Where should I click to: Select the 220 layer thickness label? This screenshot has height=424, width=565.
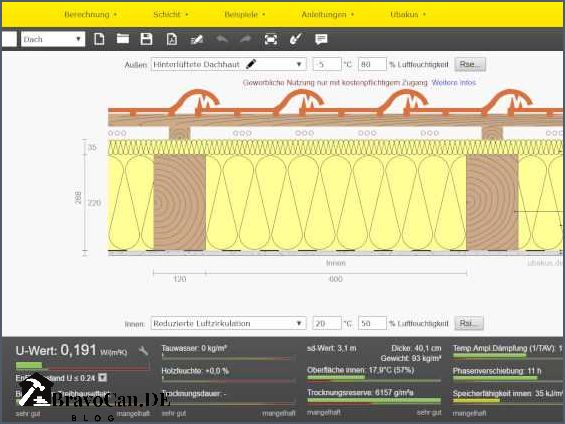tap(94, 203)
